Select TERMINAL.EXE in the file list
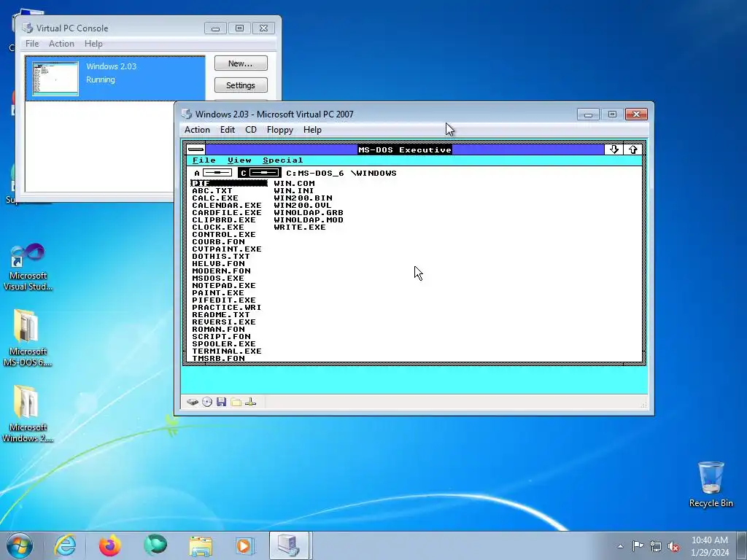The height and width of the screenshot is (560, 747). tap(227, 351)
